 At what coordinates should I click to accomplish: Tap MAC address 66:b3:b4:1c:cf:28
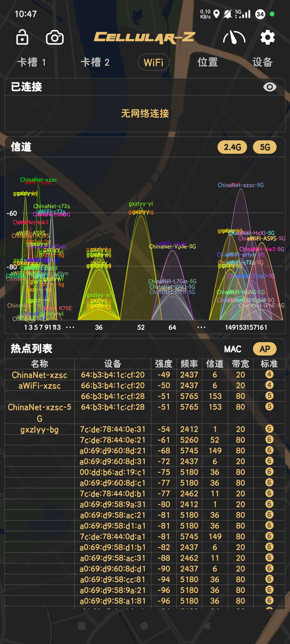[x=113, y=396]
